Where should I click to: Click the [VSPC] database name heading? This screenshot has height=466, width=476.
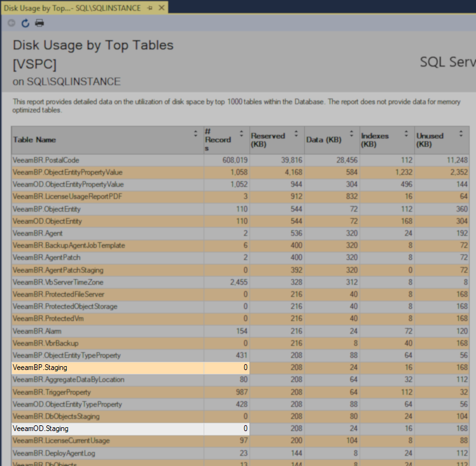click(34, 64)
